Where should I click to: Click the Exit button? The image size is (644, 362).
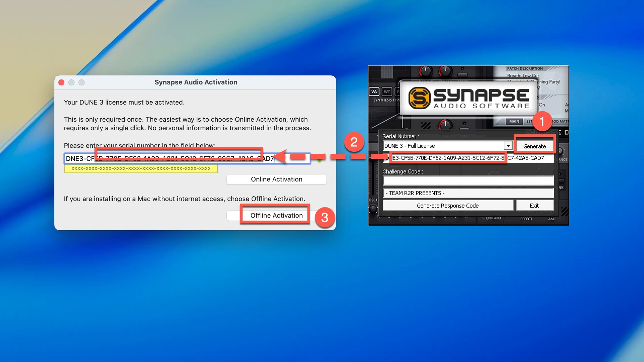[x=534, y=205]
